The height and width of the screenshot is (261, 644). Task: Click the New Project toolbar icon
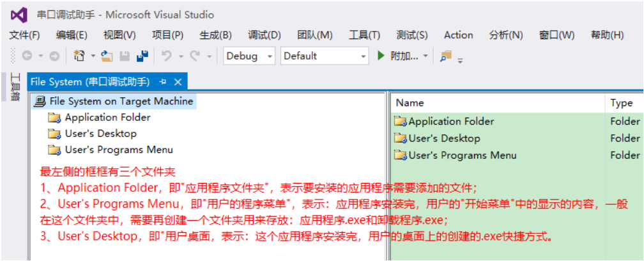[x=79, y=56]
